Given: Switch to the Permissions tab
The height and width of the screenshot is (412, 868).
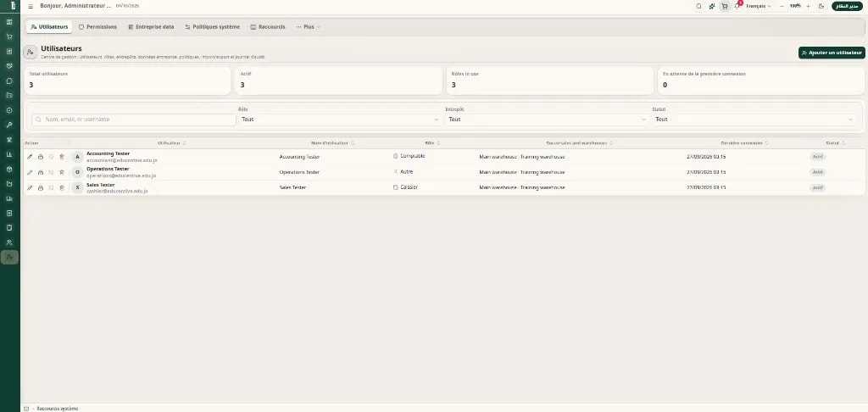Looking at the screenshot, I should point(97,26).
